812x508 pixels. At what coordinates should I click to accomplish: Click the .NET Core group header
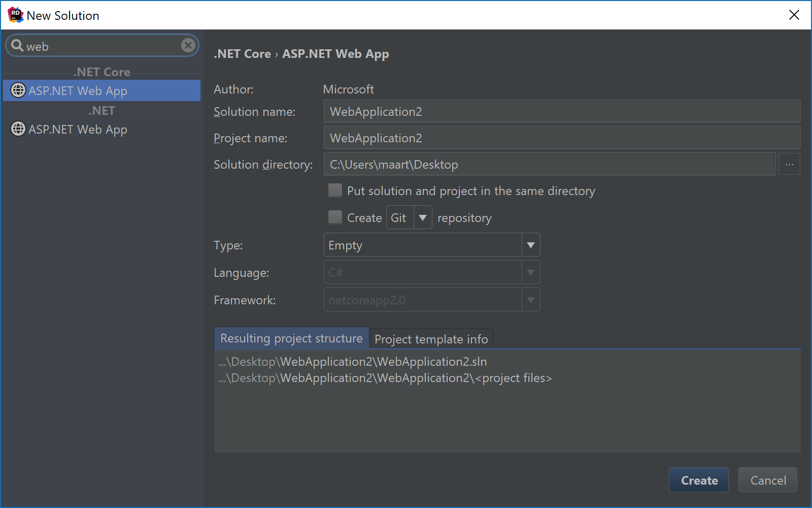(x=102, y=72)
